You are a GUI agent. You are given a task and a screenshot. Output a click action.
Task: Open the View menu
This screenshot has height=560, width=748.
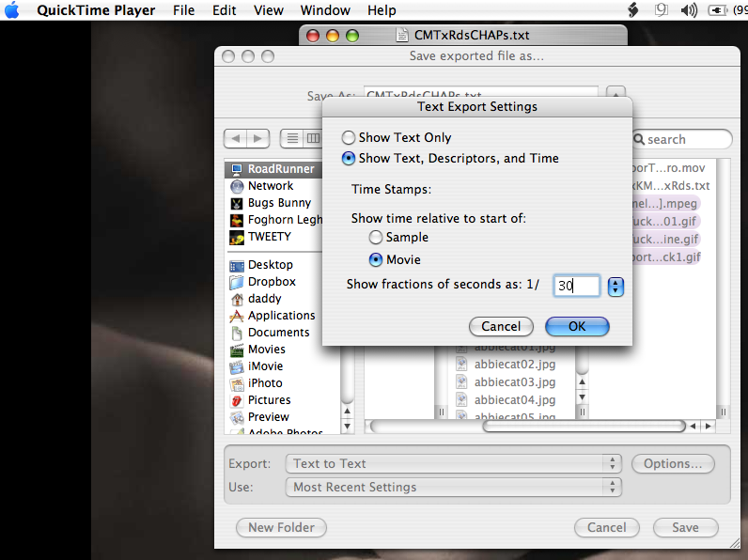[x=269, y=10]
